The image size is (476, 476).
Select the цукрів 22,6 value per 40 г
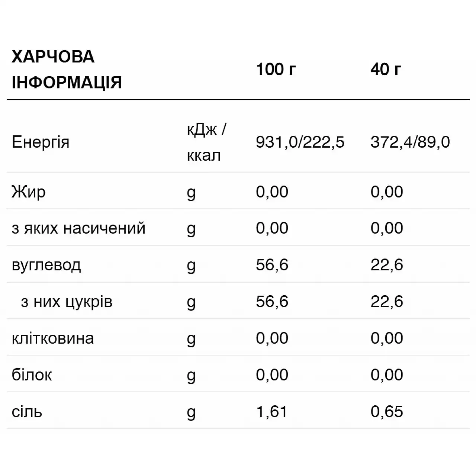click(387, 302)
